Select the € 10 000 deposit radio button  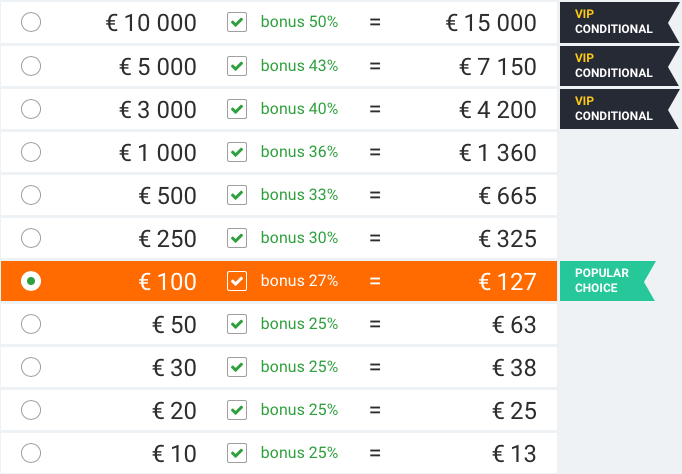pyautogui.click(x=31, y=22)
